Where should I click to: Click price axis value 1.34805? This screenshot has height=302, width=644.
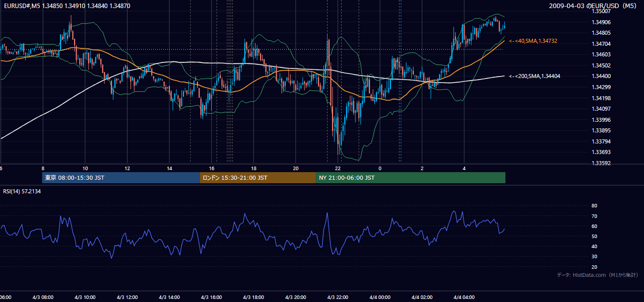(x=601, y=33)
